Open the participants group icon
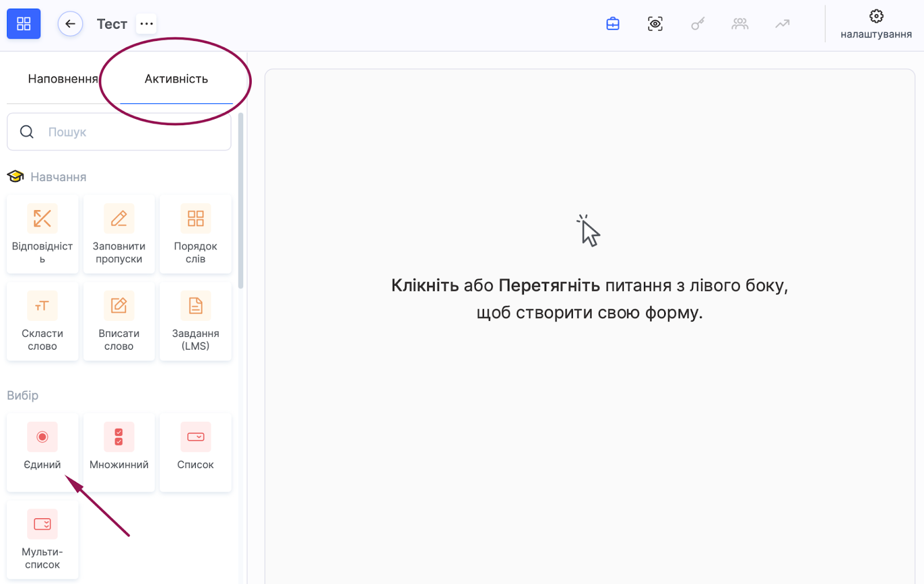 pos(740,24)
